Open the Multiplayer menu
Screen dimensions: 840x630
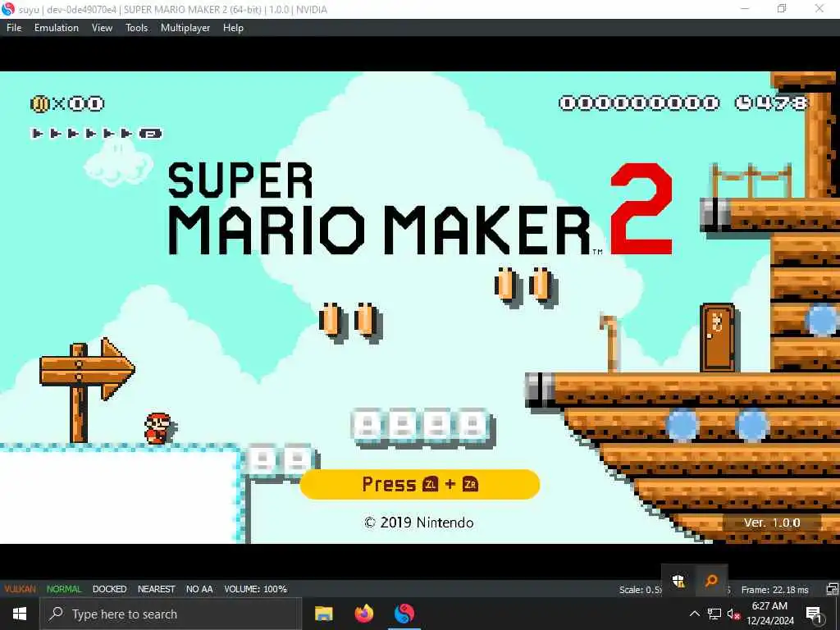[185, 28]
